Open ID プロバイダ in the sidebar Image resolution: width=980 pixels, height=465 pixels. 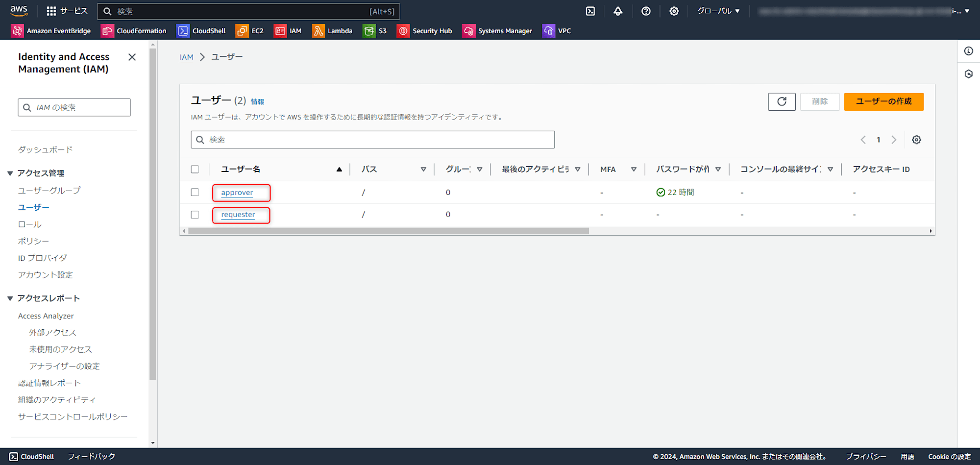point(42,258)
